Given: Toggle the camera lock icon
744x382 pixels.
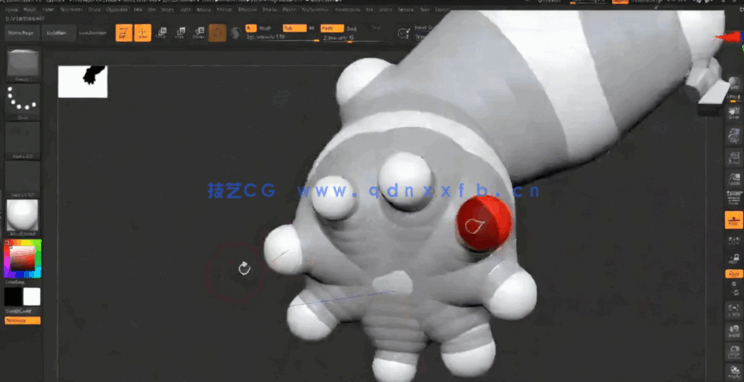Looking at the screenshot, I should [x=734, y=259].
